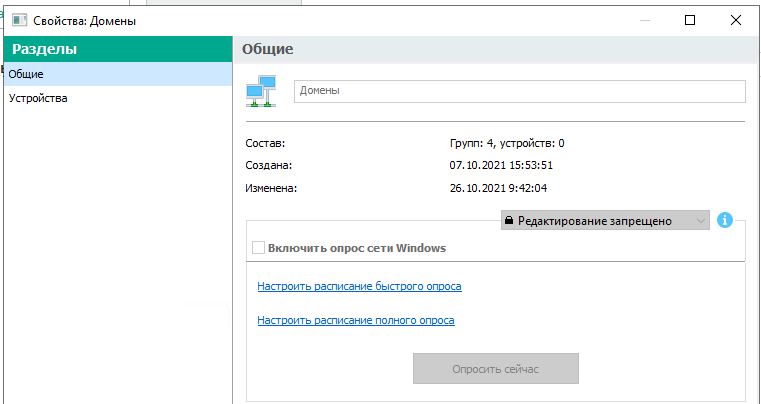This screenshot has width=761, height=404.
Task: Maximize the properties window
Action: 690,20
